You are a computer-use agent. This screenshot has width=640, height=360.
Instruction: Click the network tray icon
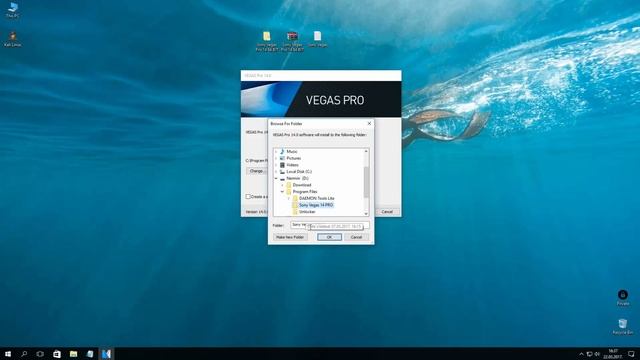coord(589,354)
